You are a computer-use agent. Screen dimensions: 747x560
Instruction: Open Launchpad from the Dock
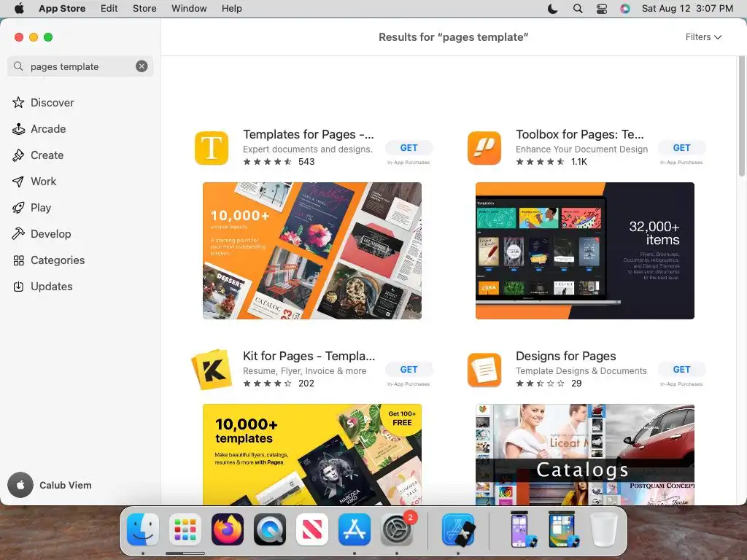tap(185, 529)
